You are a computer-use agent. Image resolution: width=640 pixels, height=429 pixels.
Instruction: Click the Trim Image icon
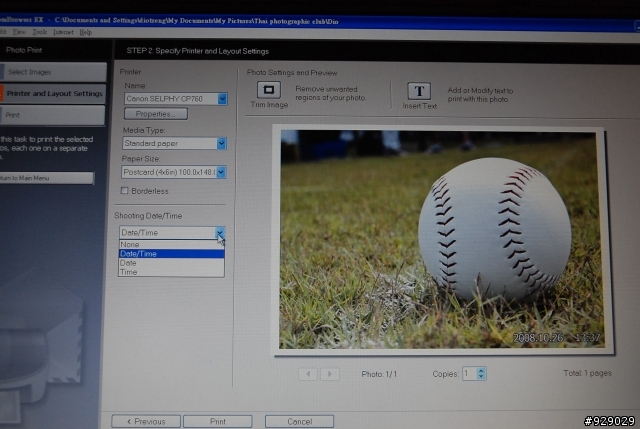tap(269, 90)
